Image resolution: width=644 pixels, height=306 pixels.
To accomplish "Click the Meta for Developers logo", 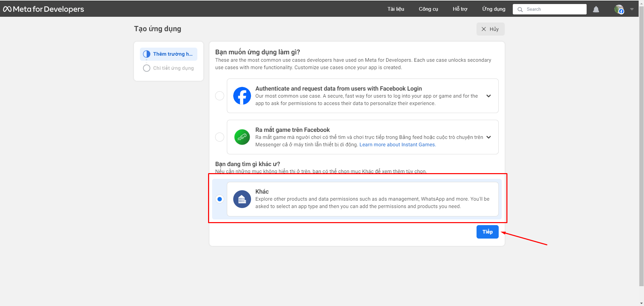I will 44,9.
